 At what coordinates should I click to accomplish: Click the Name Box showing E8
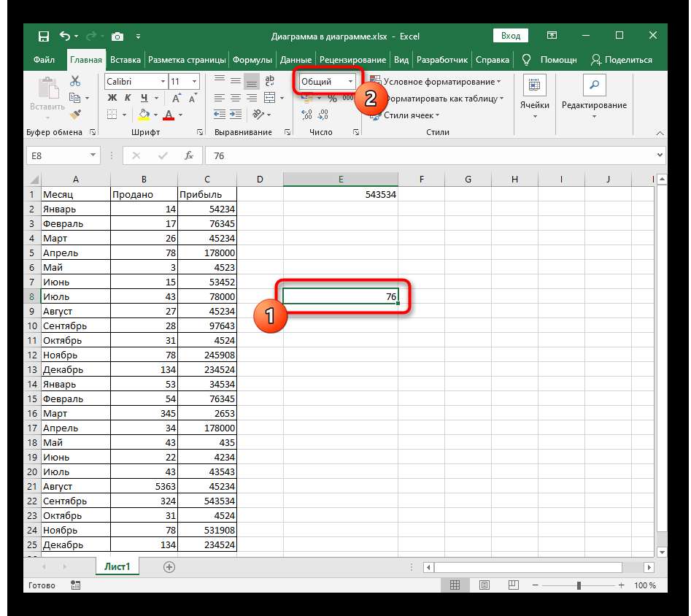point(63,155)
